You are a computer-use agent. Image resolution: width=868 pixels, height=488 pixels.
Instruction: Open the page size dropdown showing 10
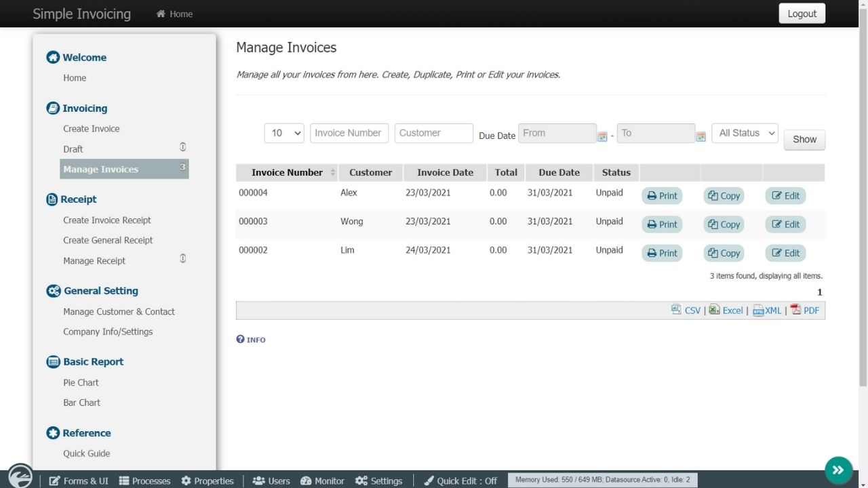283,133
